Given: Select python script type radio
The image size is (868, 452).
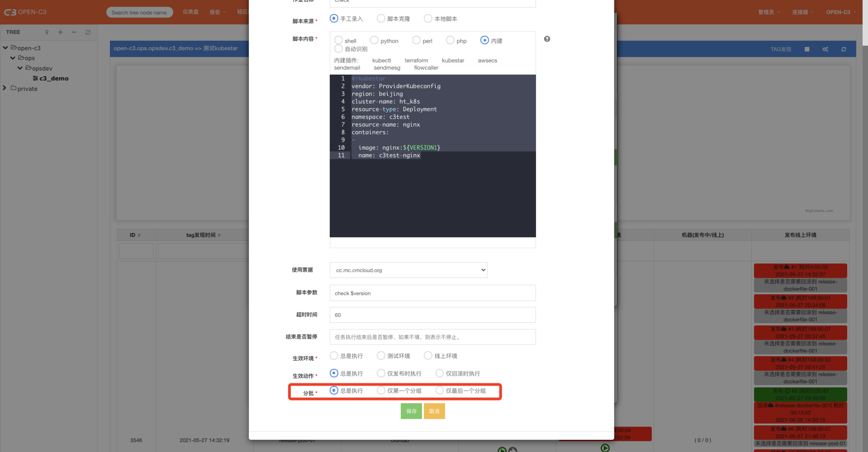Looking at the screenshot, I should pyautogui.click(x=374, y=40).
